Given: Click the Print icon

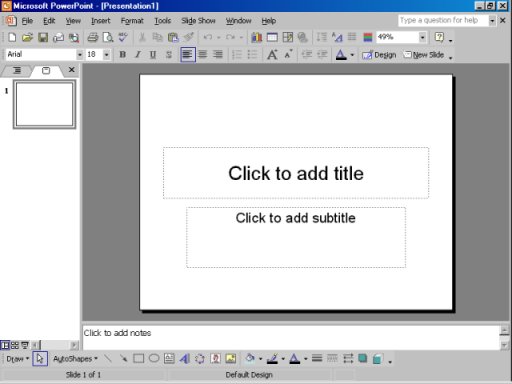Looking at the screenshot, I should pos(93,37).
